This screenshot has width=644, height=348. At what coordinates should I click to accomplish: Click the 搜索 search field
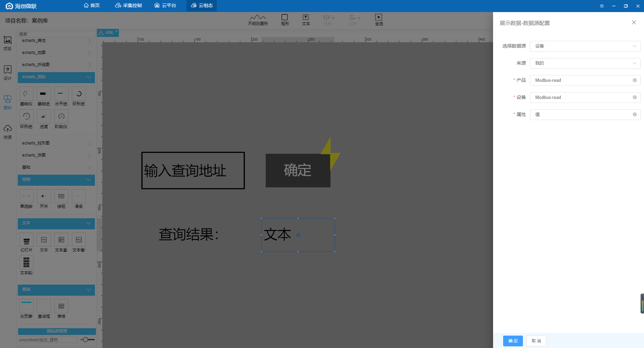click(x=56, y=34)
